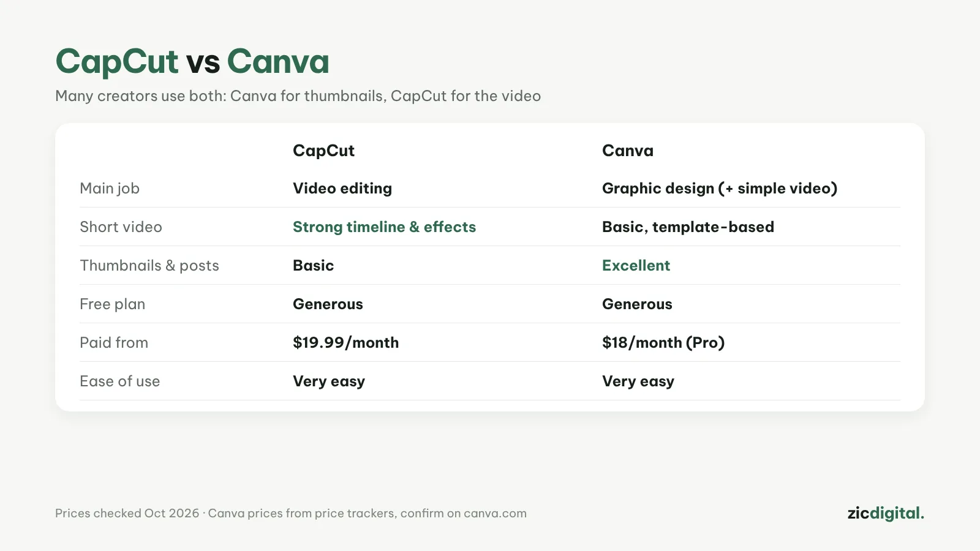This screenshot has width=980, height=551.
Task: Click the green 'Excellent' cell
Action: point(636,266)
